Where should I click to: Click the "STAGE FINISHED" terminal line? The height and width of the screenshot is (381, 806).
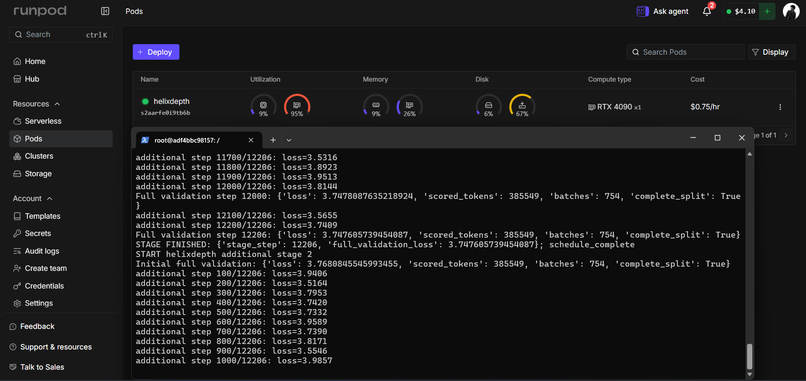point(385,245)
